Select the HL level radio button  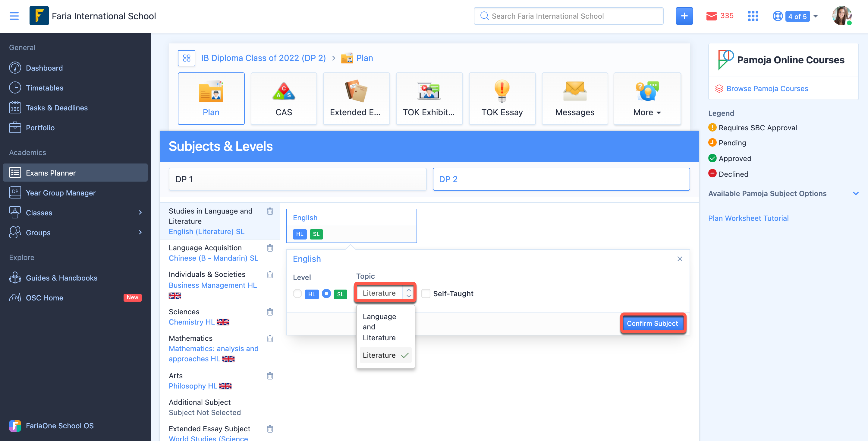297,294
